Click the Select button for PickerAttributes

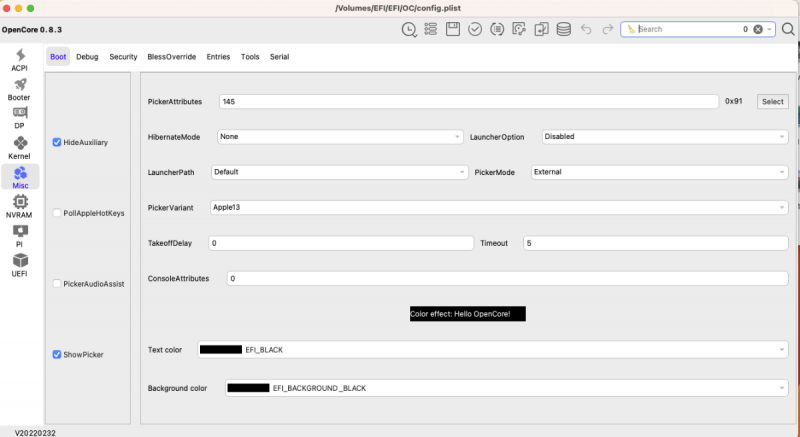772,101
